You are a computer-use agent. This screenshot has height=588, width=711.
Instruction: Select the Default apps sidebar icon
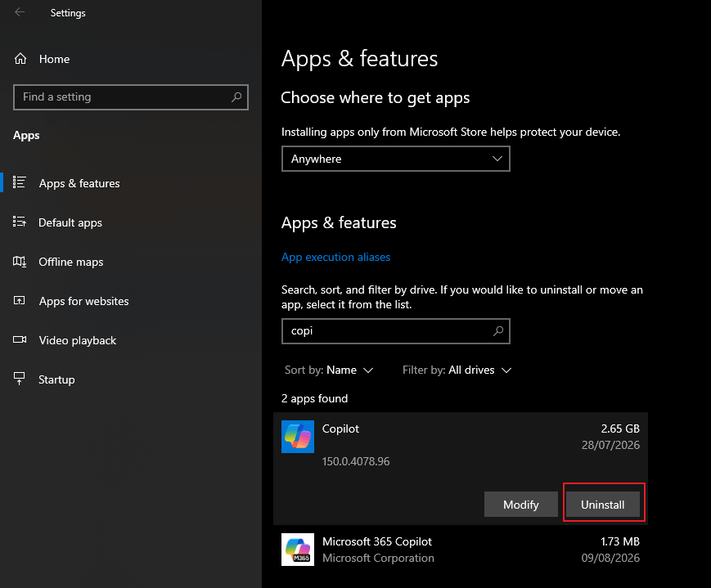point(19,222)
